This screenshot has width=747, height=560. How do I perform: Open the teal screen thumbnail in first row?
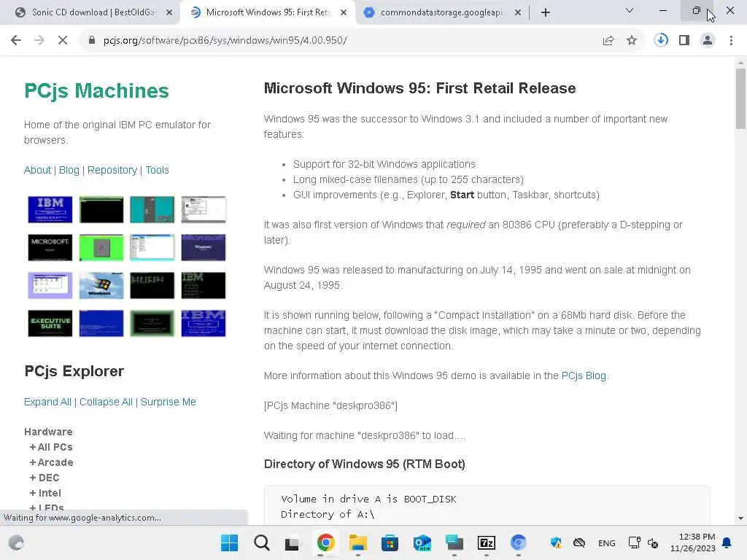coord(152,209)
